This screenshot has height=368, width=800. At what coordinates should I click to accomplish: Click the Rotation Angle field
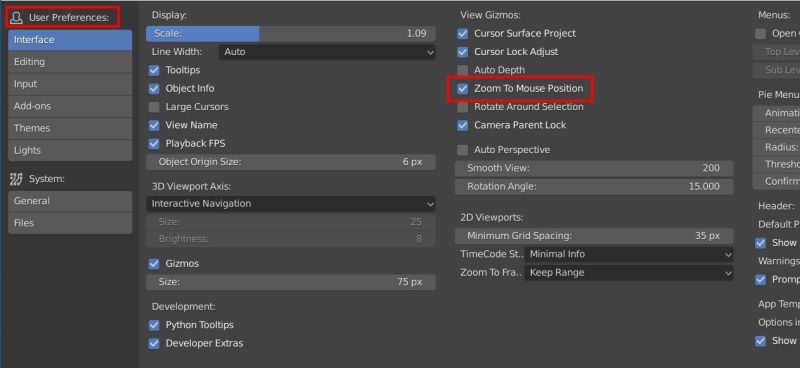point(594,187)
